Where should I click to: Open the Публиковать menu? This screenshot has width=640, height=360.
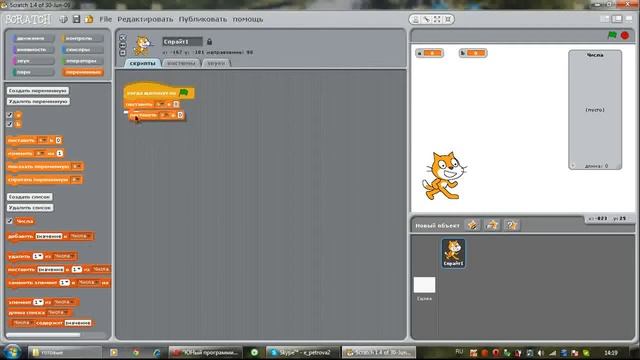point(202,19)
